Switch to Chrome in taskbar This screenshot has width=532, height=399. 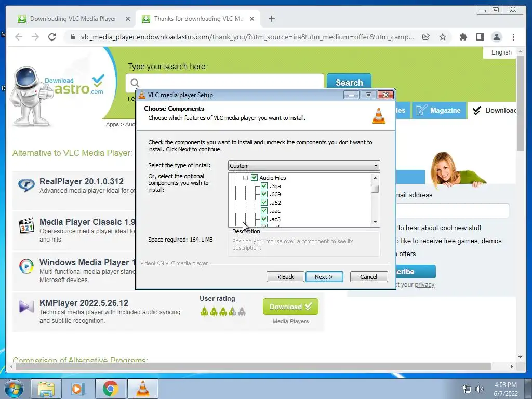pos(110,389)
